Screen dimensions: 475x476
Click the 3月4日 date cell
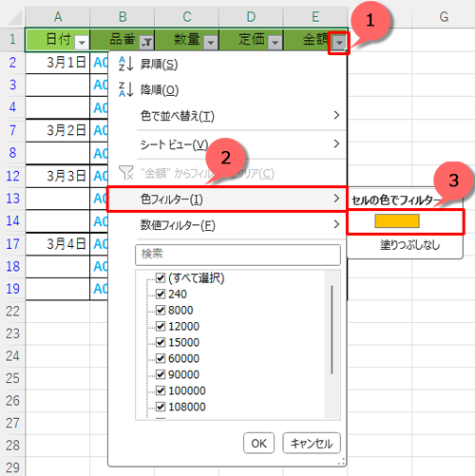[58, 244]
